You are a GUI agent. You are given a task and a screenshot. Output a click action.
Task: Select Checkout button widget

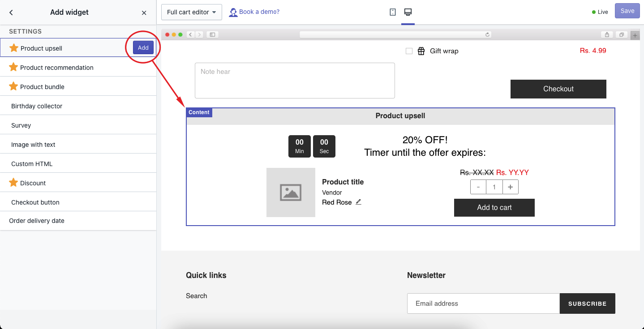(78, 202)
